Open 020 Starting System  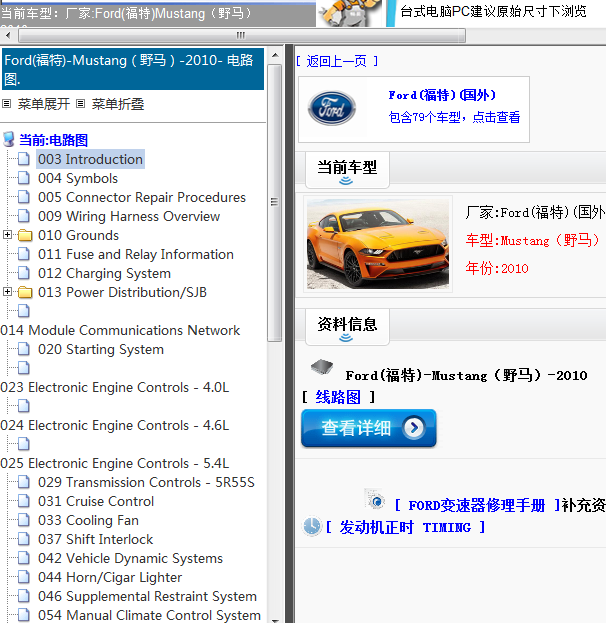[x=101, y=349]
